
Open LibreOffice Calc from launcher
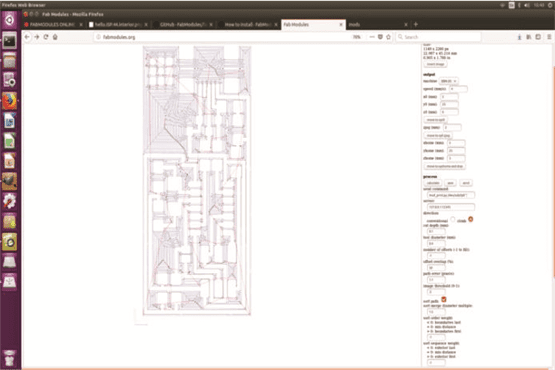click(x=10, y=141)
